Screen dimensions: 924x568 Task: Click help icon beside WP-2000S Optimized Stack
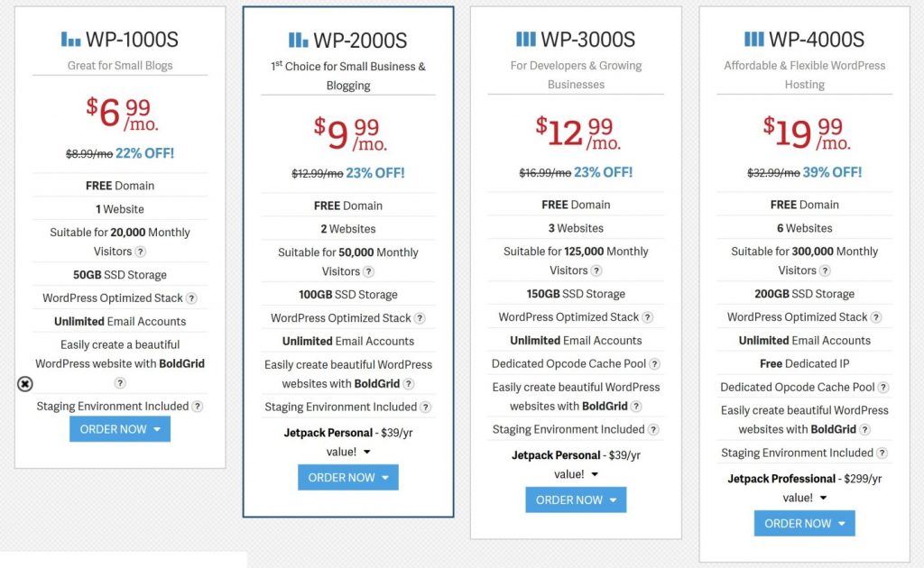click(420, 318)
